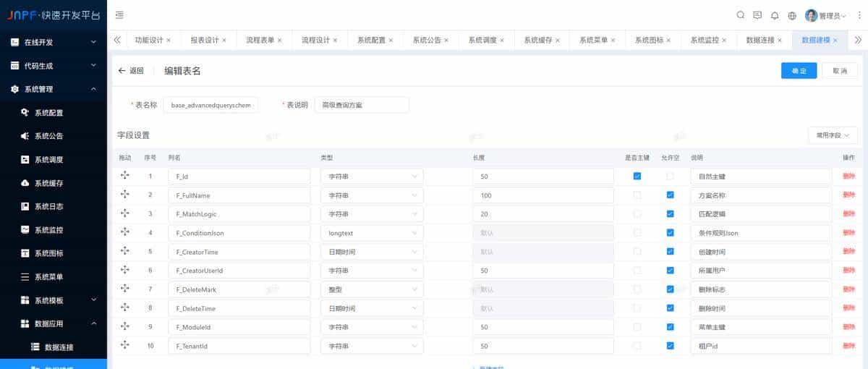Switch to the 系统监控 tab
Image resolution: width=868 pixels, height=369 pixels.
[x=705, y=41]
